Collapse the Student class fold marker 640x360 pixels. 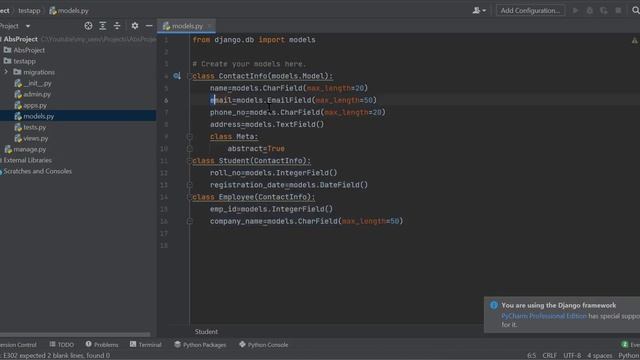point(189,161)
